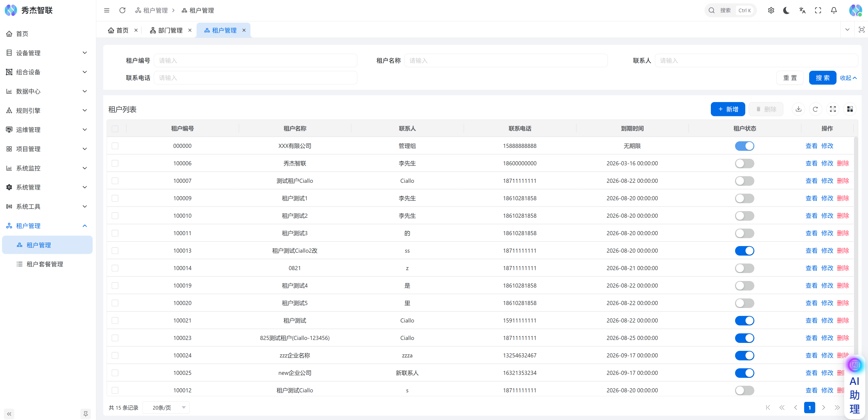Click the export download icon
Image resolution: width=868 pixels, height=420 pixels.
798,109
